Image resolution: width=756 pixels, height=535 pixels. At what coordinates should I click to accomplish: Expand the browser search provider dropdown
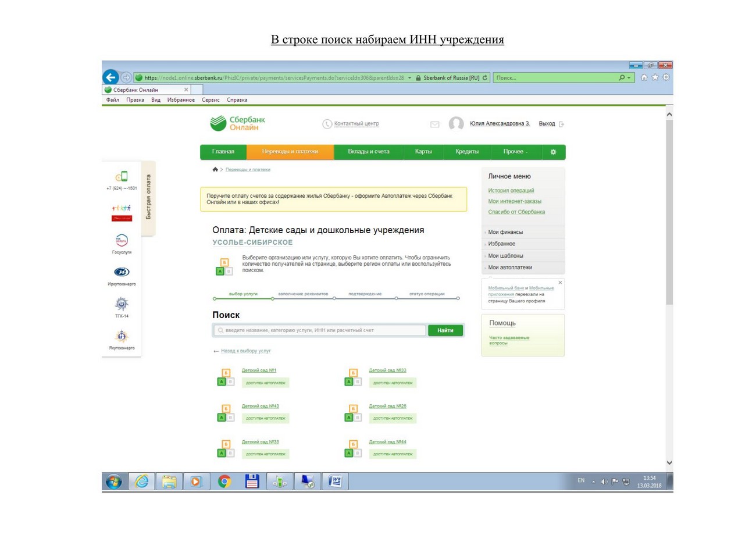pos(630,78)
